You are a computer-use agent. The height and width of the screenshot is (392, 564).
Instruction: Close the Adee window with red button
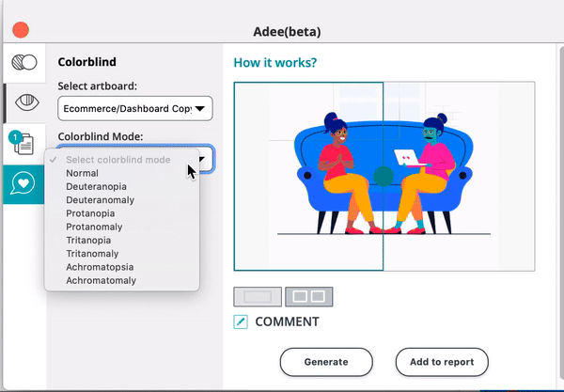[x=21, y=30]
